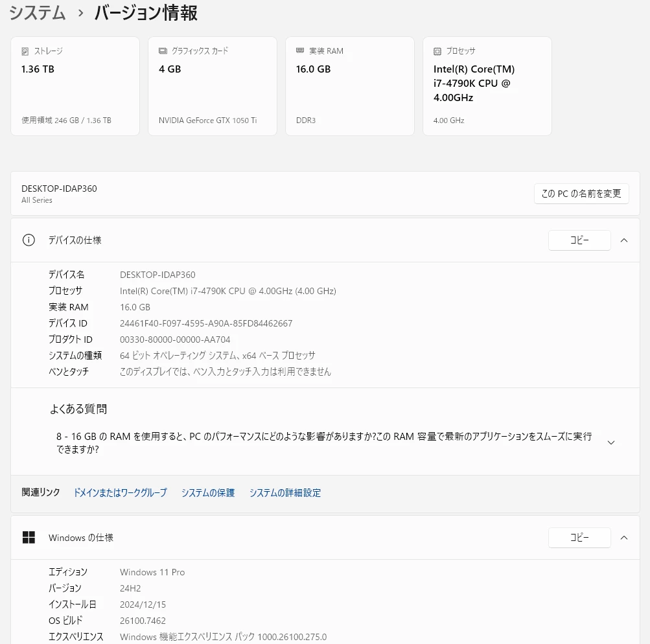Screen dimensions: 650x644
Task: Select device ID 24461F40-F097-4595-A90A-85FD84462667
Action: pos(206,323)
